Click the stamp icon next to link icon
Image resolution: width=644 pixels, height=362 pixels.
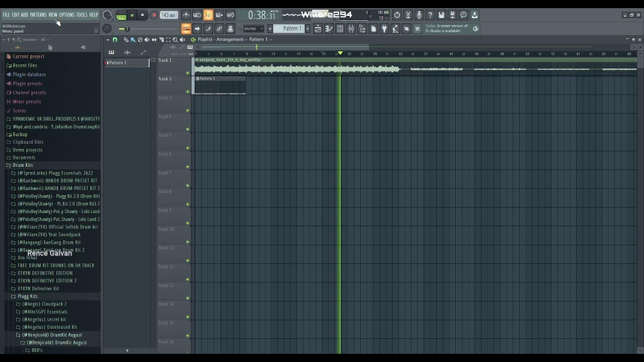pyautogui.click(x=230, y=29)
